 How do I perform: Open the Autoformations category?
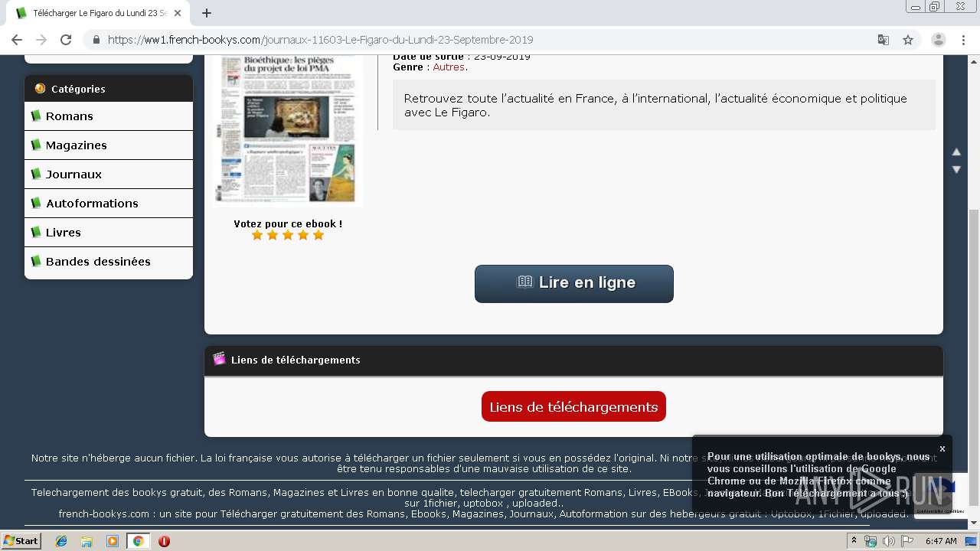(x=109, y=204)
